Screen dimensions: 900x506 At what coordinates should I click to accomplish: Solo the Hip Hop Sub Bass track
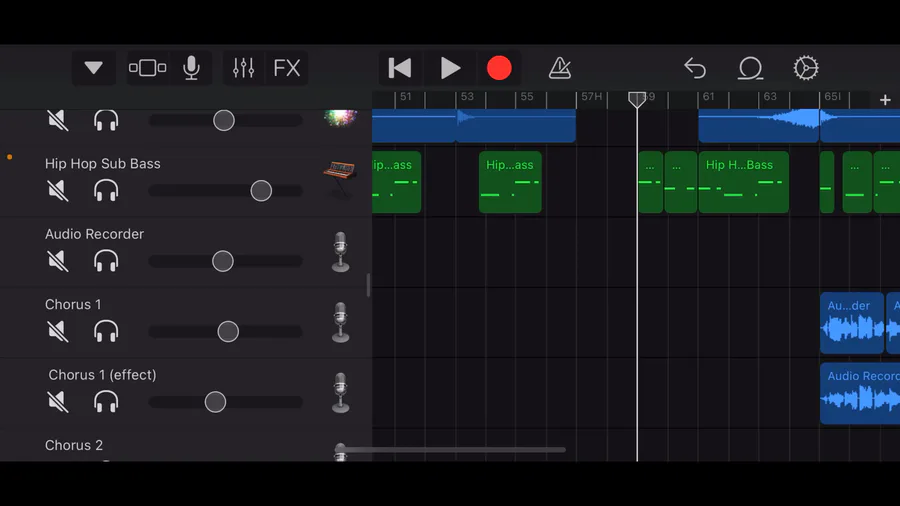pos(106,190)
